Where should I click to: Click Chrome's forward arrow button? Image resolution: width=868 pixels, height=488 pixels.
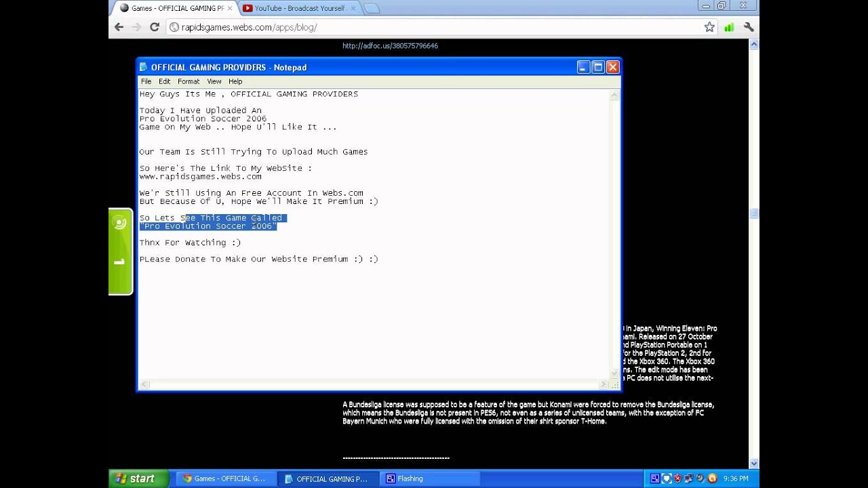tap(136, 27)
